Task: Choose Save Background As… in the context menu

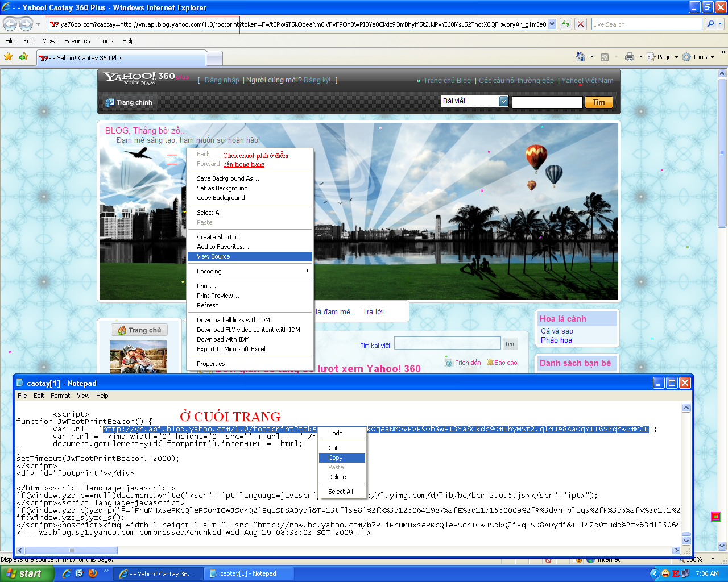Action: (x=250, y=178)
